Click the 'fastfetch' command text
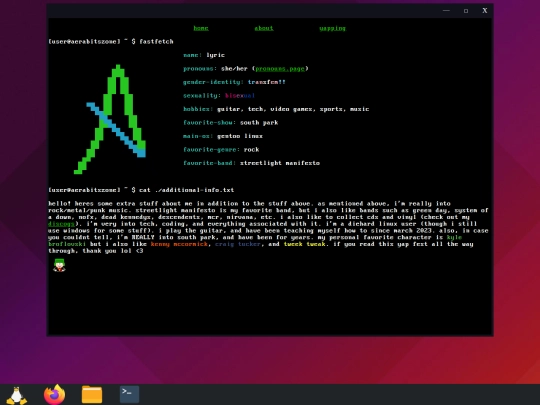The height and width of the screenshot is (405, 540). coord(156,42)
